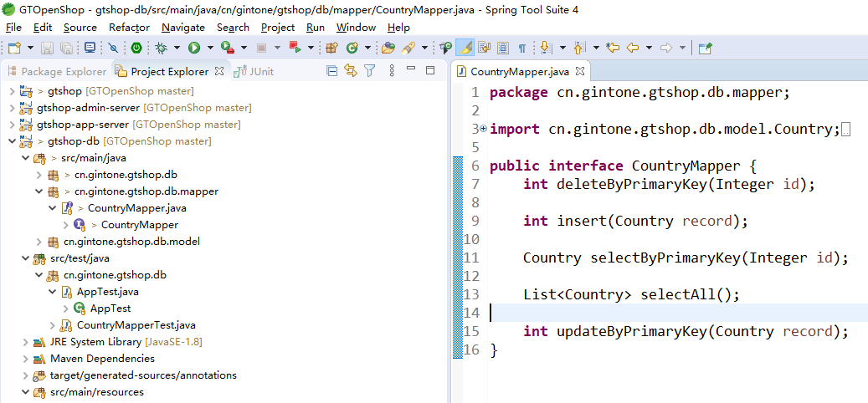Click the Last Edit Location icon
Screen dimensions: 868x403
pos(613,48)
